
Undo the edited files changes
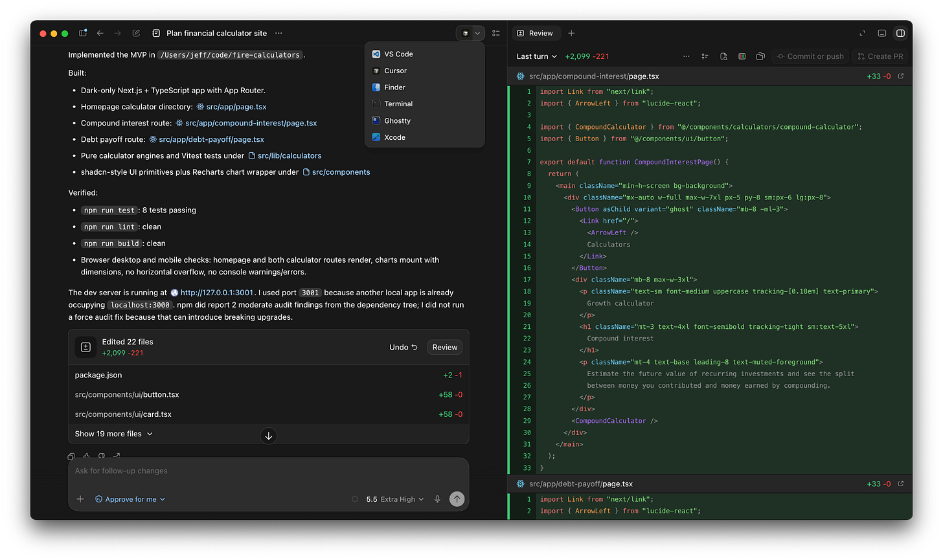tap(403, 348)
